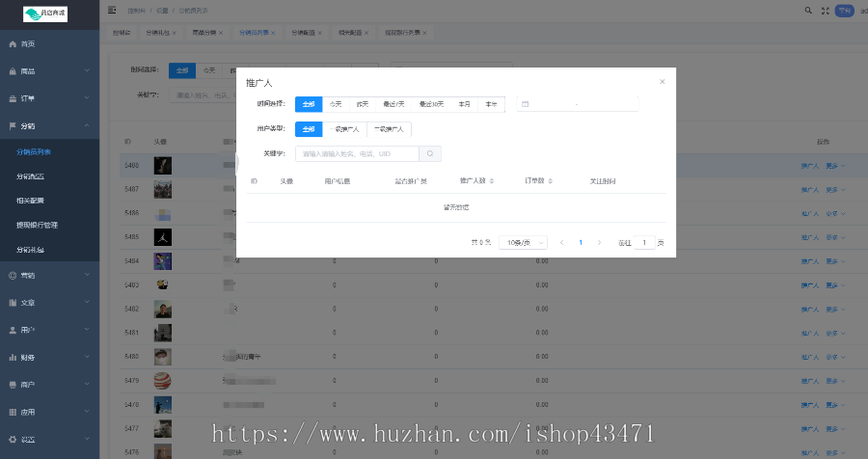Click the store icon beside 商户
Image resolution: width=868 pixels, height=459 pixels.
(13, 384)
